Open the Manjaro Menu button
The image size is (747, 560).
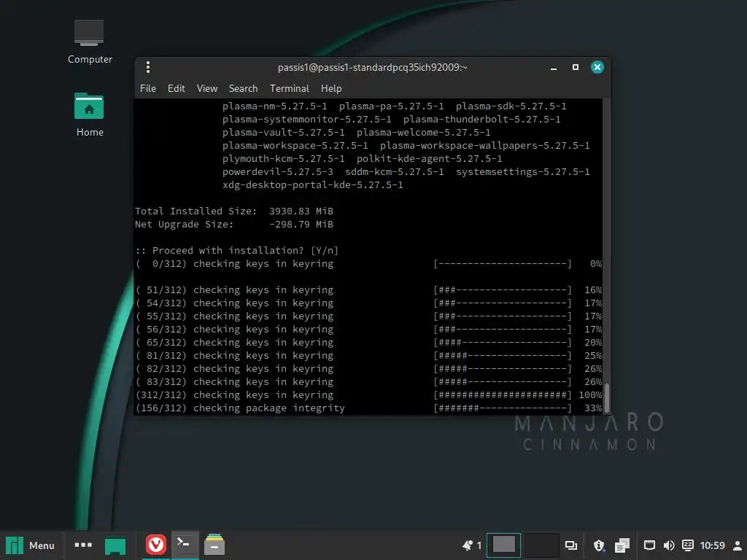click(x=31, y=545)
